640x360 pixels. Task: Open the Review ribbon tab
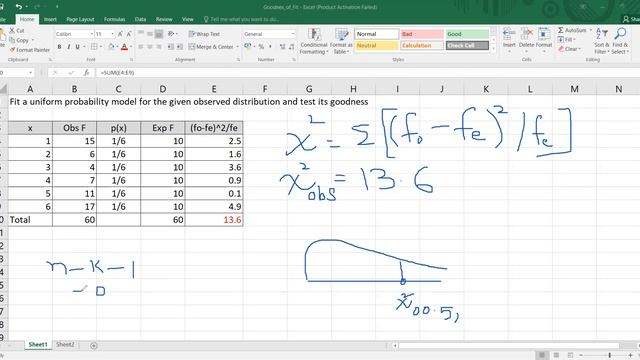164,19
